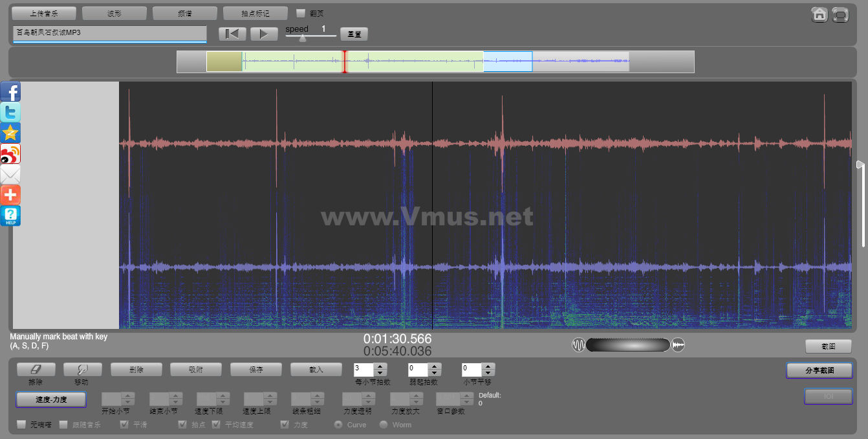Switch to the 频谱 spectrum view
Screen dimensions: 868x439
tap(185, 13)
